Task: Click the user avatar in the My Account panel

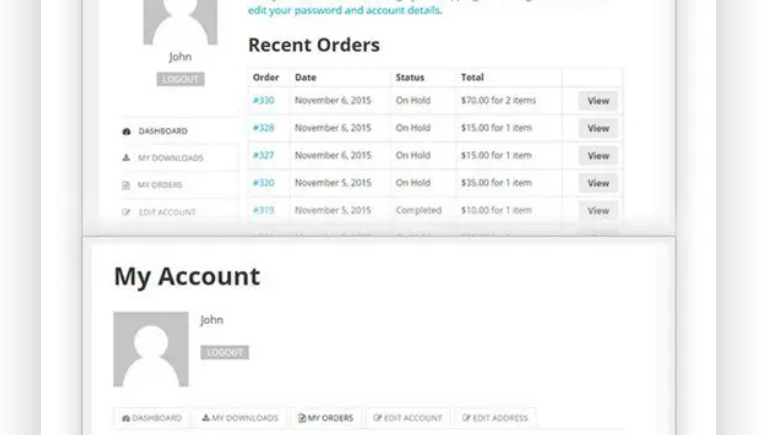Action: [x=150, y=349]
